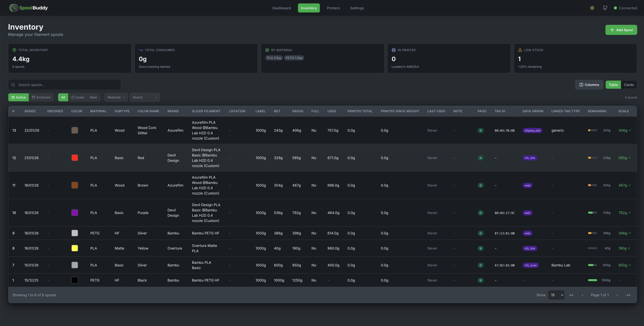Screen dimensions: 644x326
Task: Expand the Brand filter dropdown
Action: click(x=145, y=97)
